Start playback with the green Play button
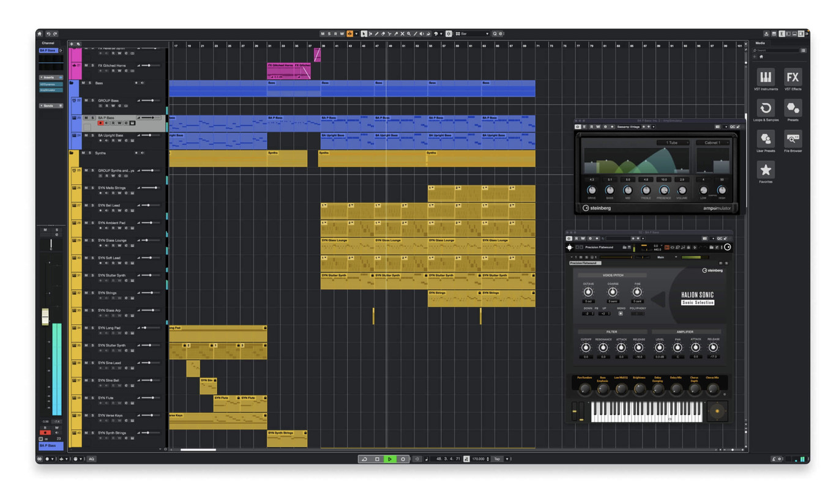Viewport: 836px width, 504px height. 390,459
